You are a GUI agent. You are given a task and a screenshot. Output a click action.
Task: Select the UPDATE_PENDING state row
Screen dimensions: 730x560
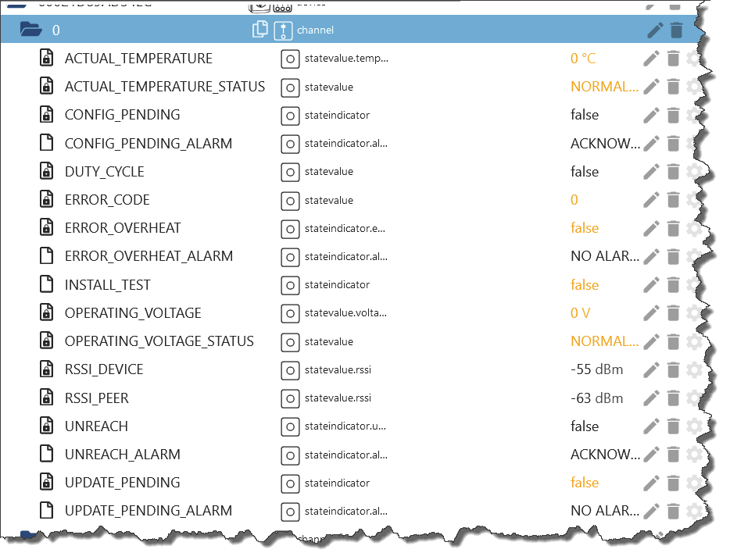[x=122, y=483]
